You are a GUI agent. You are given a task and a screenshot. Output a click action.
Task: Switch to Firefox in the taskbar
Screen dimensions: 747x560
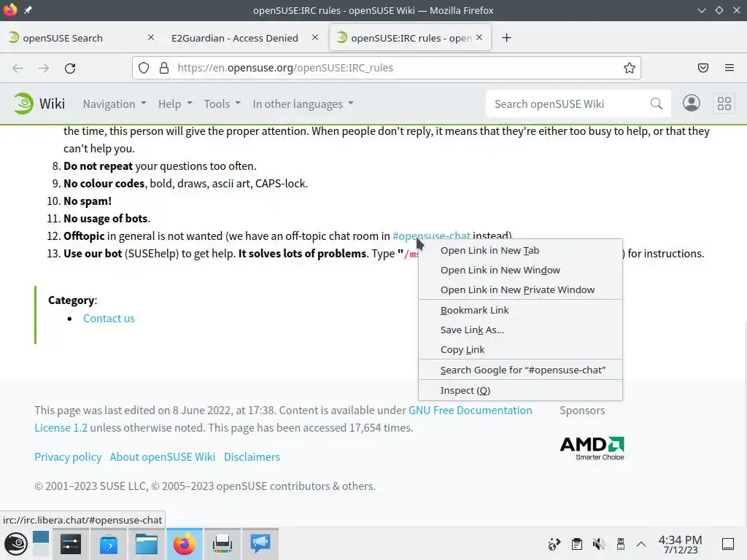(185, 544)
